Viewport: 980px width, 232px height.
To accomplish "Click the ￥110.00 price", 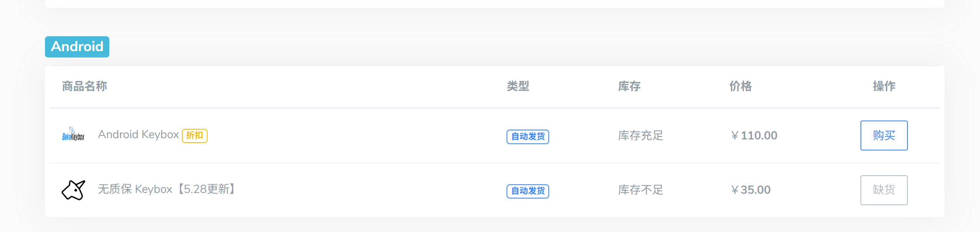I will coord(754,135).
